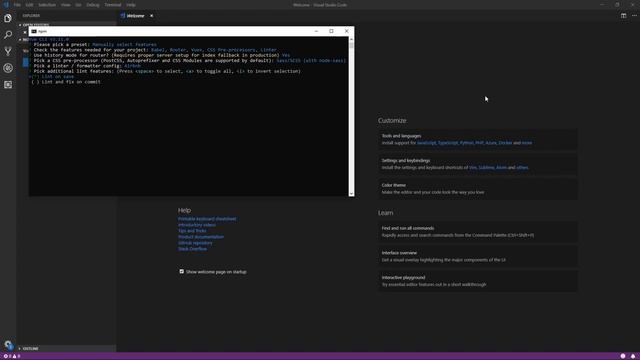Screen dimensions: 640x360
Task: Click the Explorer panel title
Action: click(x=31, y=16)
